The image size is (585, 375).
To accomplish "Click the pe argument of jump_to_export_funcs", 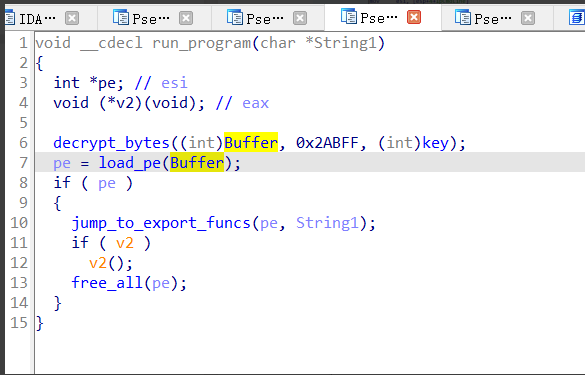I will tap(269, 224).
